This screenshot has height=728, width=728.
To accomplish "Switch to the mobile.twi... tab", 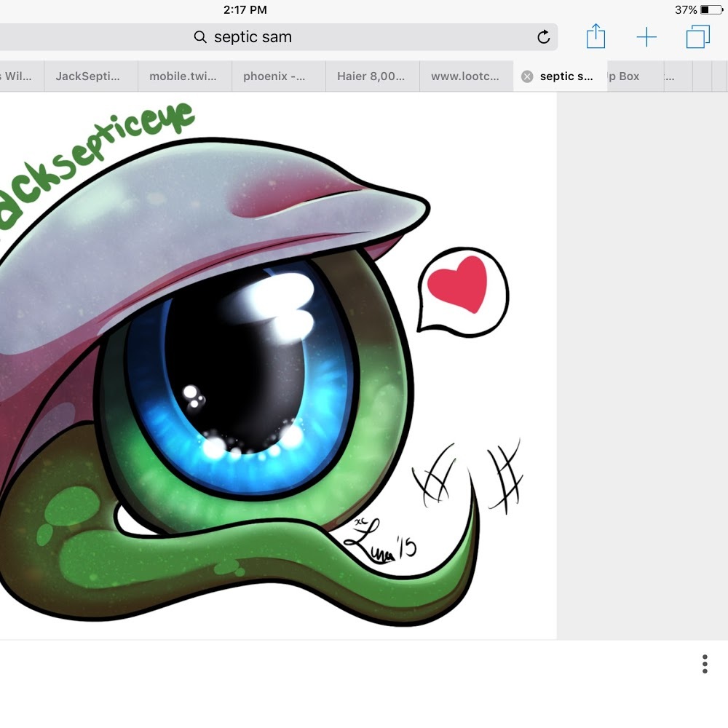I will [x=183, y=76].
